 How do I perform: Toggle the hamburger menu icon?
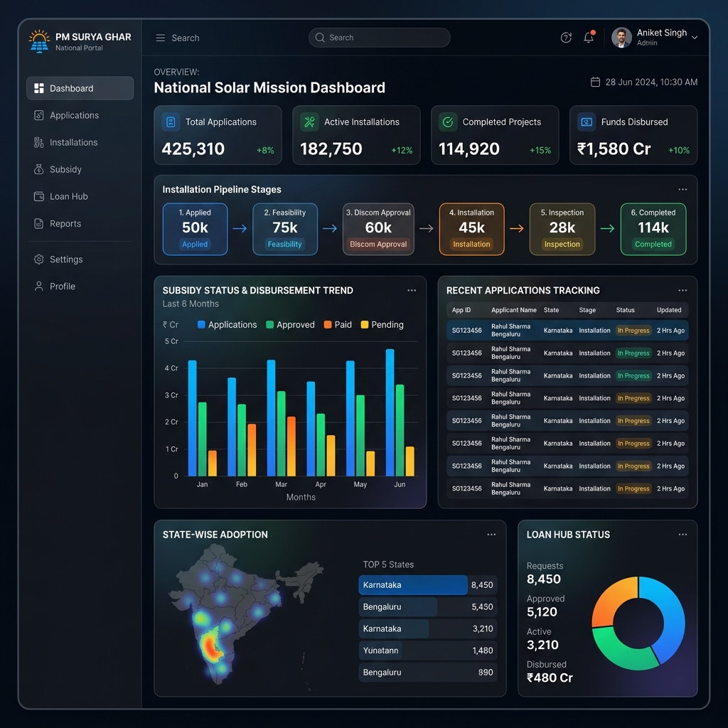point(160,38)
